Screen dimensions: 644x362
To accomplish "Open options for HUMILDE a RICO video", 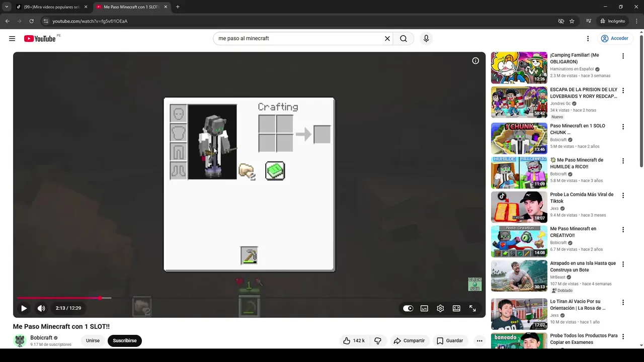I will 623,161.
